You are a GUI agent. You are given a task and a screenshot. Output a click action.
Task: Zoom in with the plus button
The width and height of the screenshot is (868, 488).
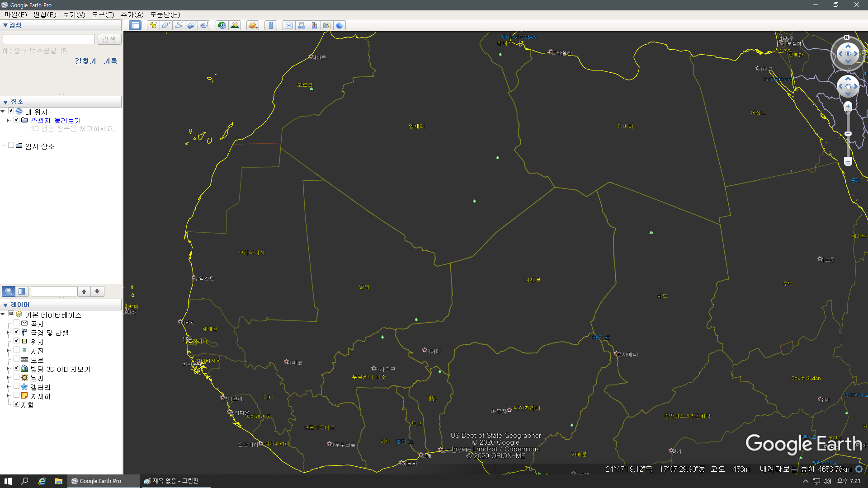[x=848, y=106]
